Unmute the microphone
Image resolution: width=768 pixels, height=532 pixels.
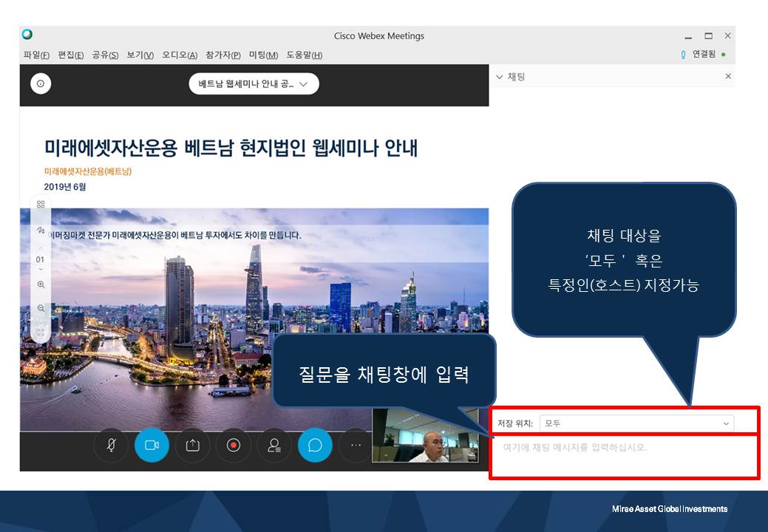pyautogui.click(x=111, y=445)
